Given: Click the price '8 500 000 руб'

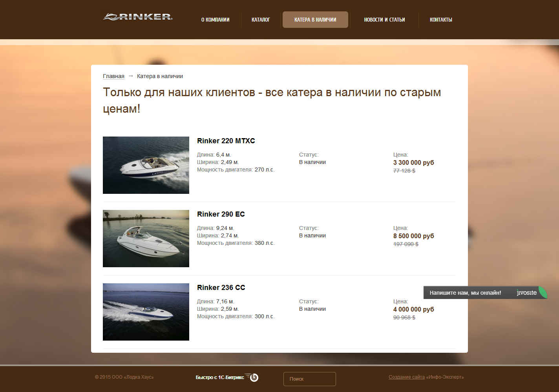Looking at the screenshot, I should (414, 236).
